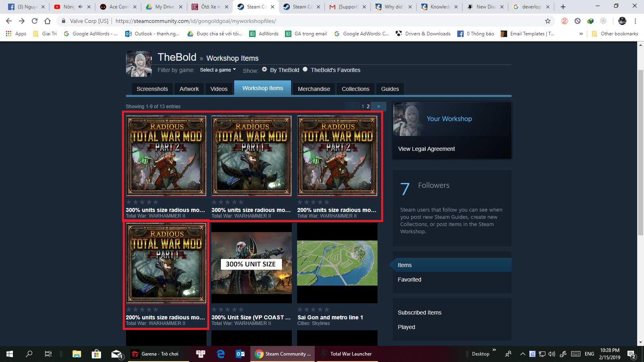Launch Microsoft Edge from the taskbar
This screenshot has width=644, height=362.
(221, 354)
